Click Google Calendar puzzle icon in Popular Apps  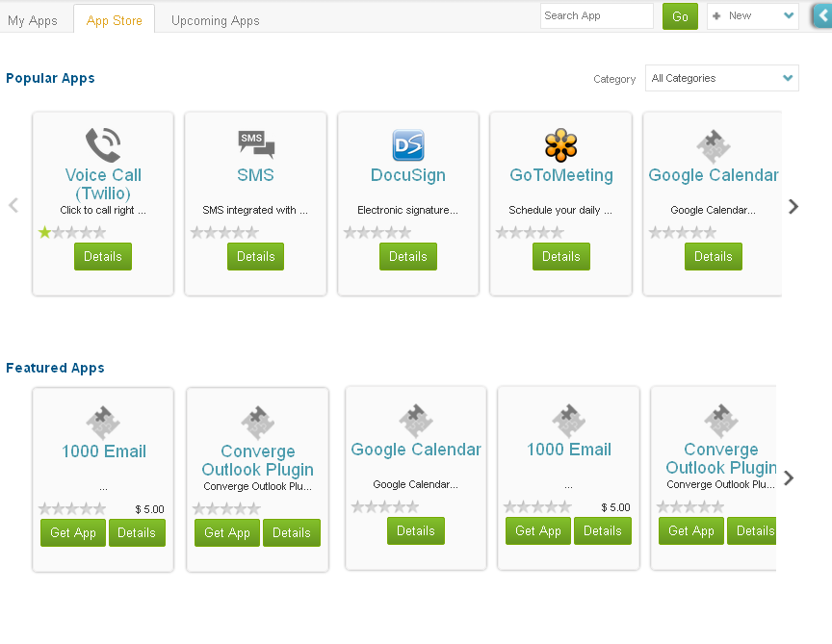(x=714, y=146)
